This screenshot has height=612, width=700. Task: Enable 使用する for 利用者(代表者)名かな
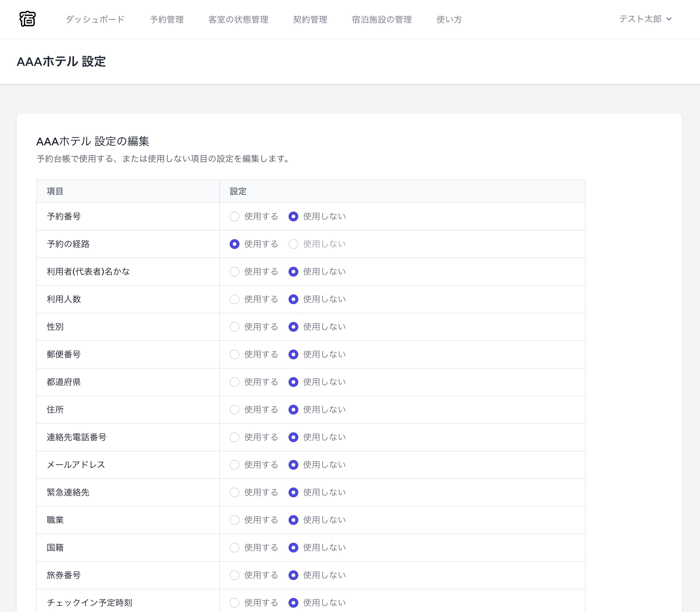235,272
